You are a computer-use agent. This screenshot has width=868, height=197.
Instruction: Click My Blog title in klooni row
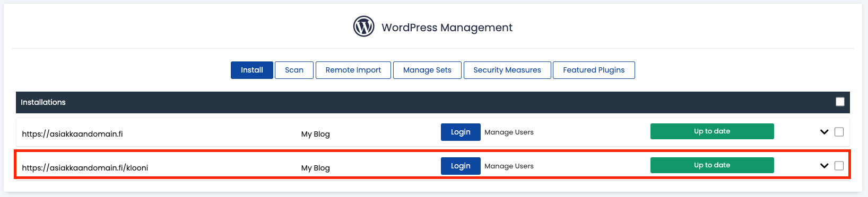(316, 168)
